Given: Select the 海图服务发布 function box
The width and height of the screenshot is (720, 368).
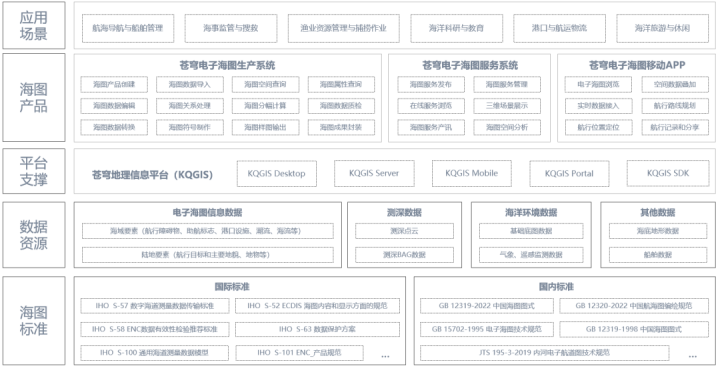Looking at the screenshot, I should [x=431, y=85].
